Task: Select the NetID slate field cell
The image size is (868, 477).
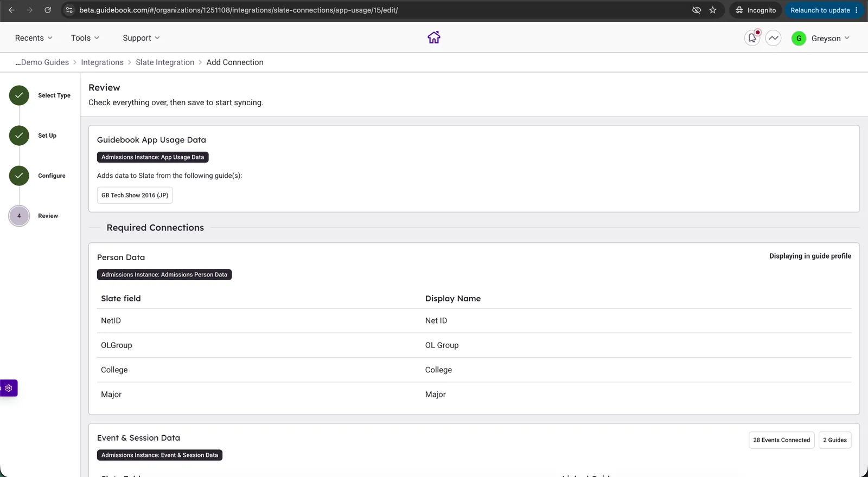Action: tap(111, 321)
